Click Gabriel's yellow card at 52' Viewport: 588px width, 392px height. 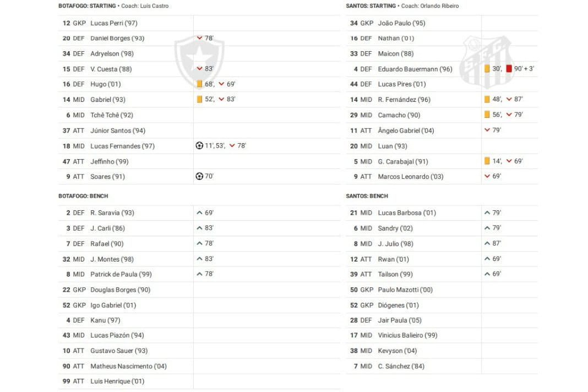[x=199, y=100]
